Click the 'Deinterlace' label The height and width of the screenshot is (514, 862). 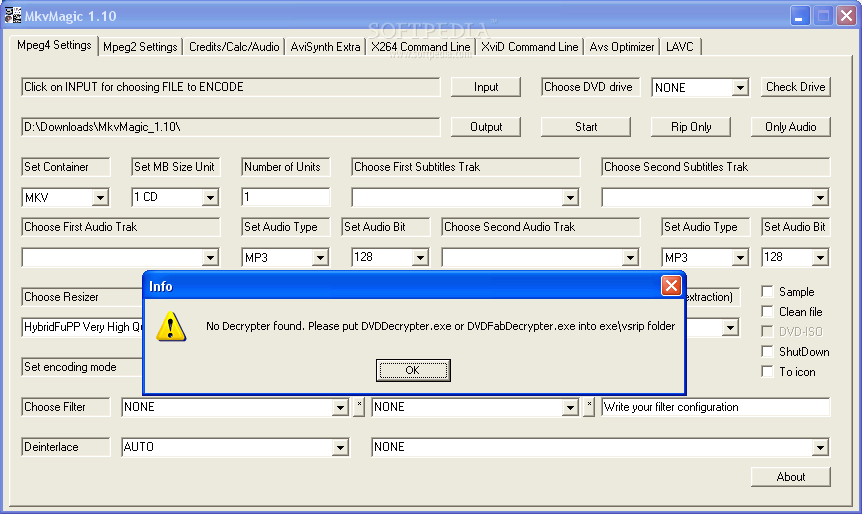[51, 447]
